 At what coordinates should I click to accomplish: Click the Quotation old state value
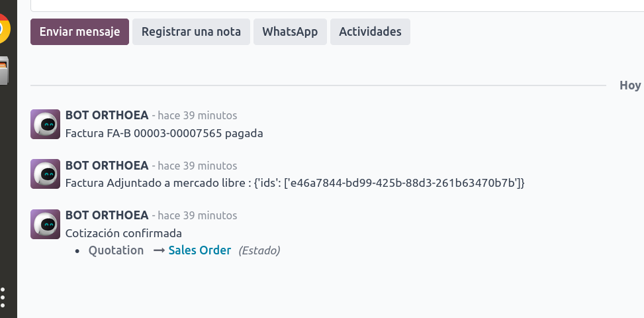pos(116,250)
